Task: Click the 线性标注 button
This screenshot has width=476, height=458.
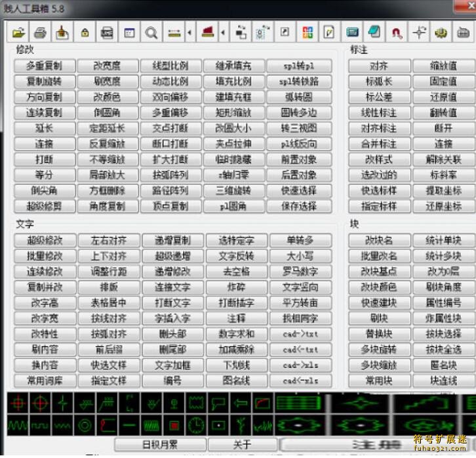Action: pos(380,113)
